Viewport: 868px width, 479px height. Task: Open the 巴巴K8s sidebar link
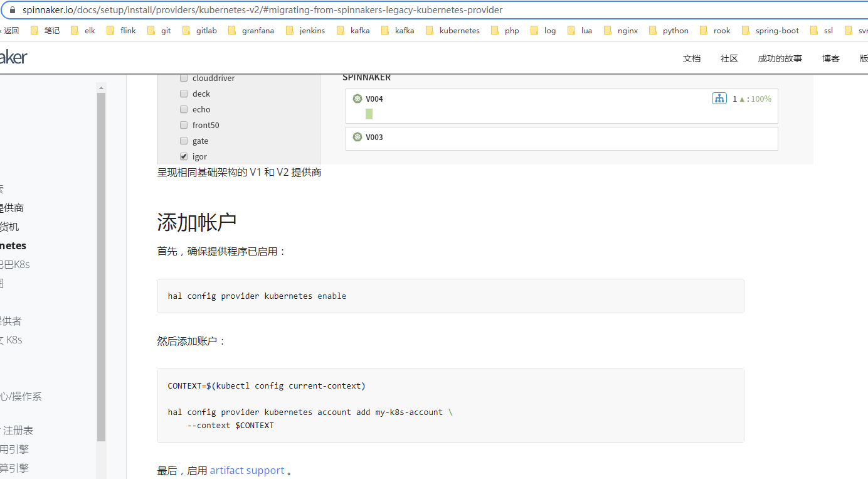point(15,264)
